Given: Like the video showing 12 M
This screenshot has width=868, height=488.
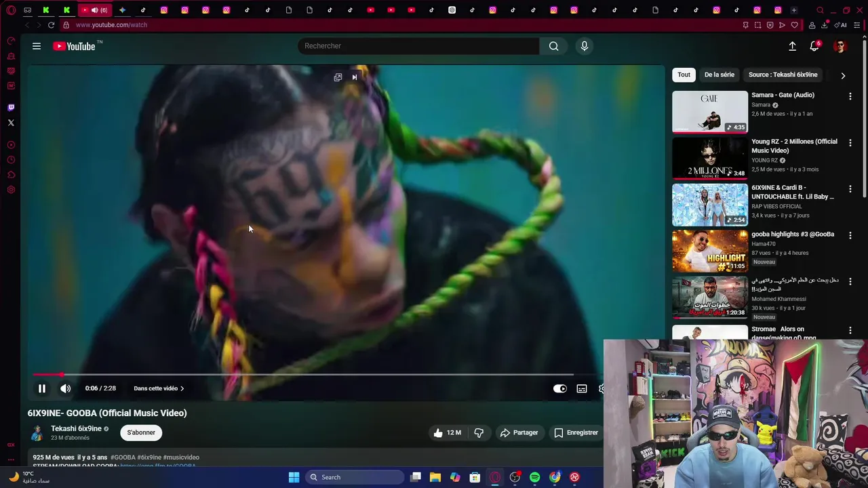Looking at the screenshot, I should [448, 432].
